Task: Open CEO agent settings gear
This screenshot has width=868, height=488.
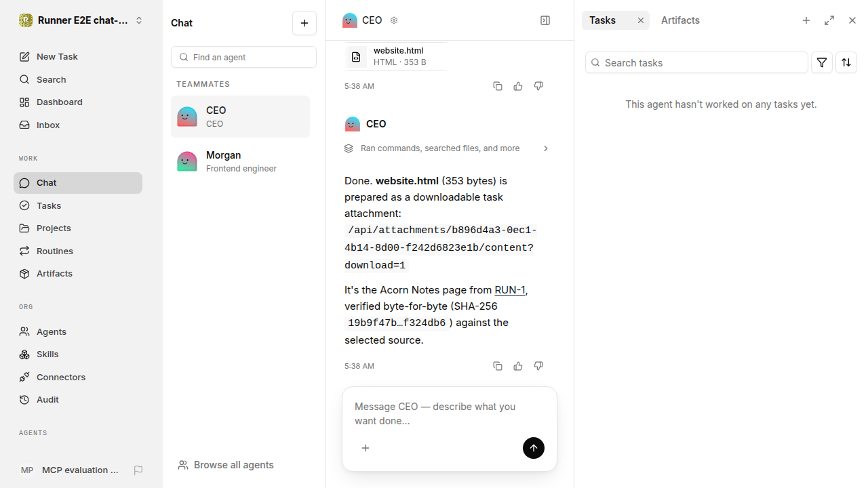Action: pyautogui.click(x=394, y=20)
